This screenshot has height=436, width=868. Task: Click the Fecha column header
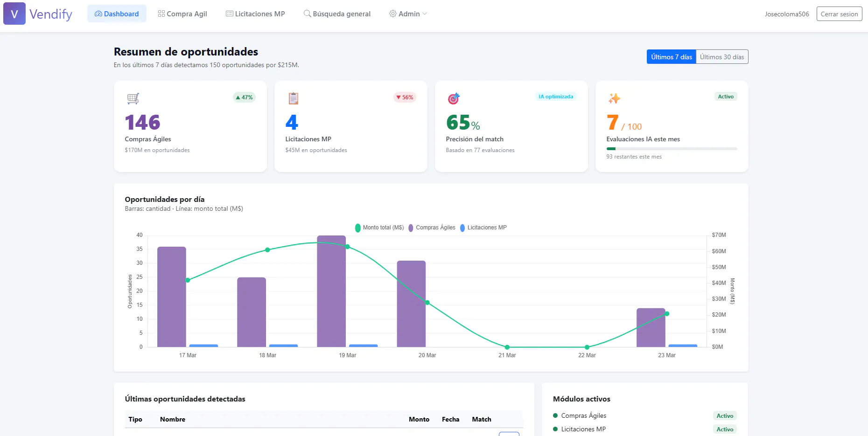pos(450,419)
